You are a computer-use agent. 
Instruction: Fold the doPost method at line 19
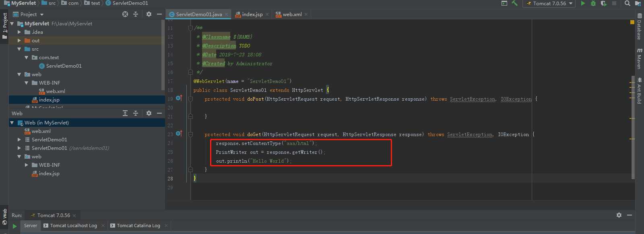(x=190, y=99)
